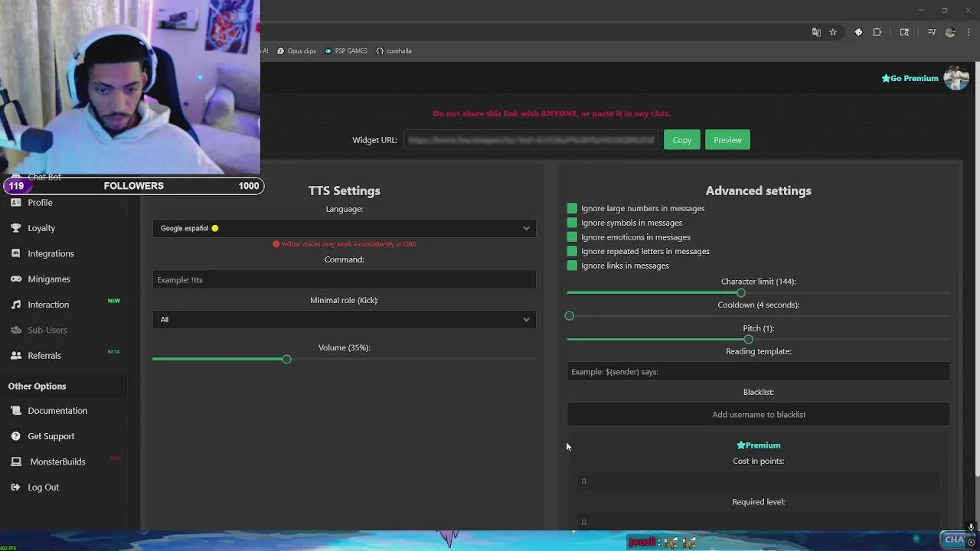
Task: Click the Sub-Users group icon
Action: 15,330
